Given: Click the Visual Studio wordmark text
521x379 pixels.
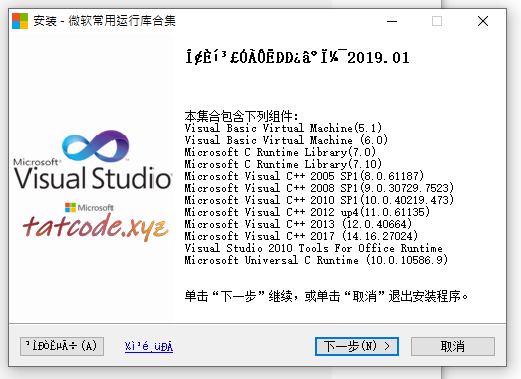Looking at the screenshot, I should (x=93, y=178).
